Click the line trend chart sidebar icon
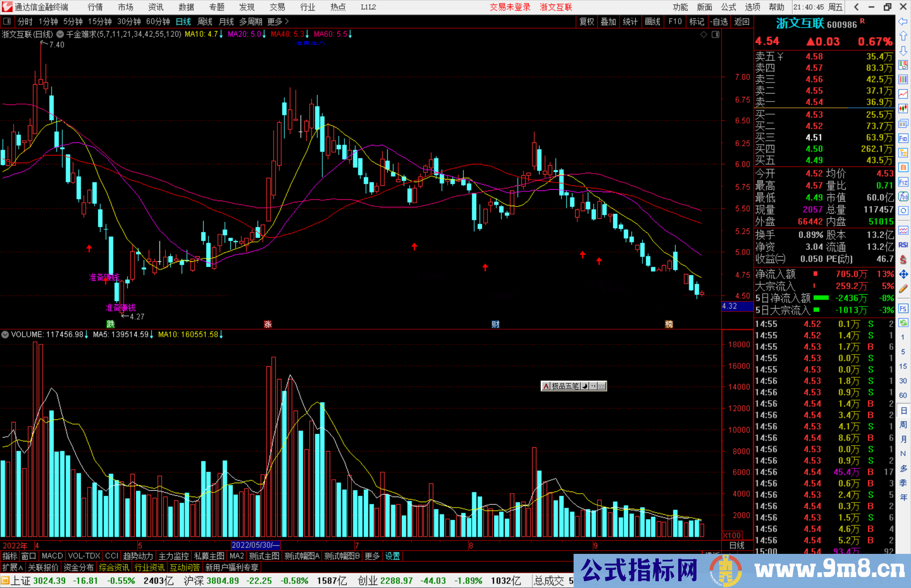 903,94
